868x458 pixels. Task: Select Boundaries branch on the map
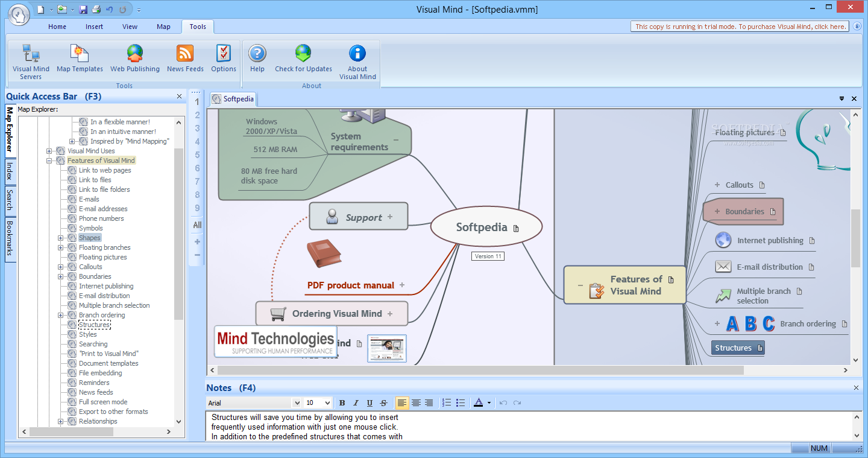743,212
